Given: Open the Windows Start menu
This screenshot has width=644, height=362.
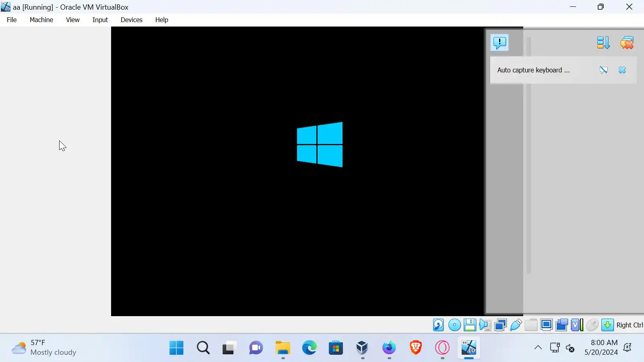Looking at the screenshot, I should coord(176,348).
